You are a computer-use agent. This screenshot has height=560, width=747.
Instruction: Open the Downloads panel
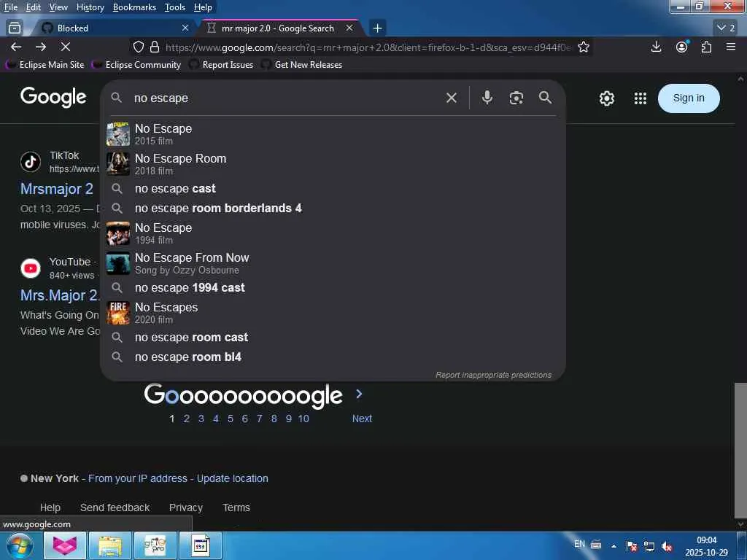click(x=656, y=47)
